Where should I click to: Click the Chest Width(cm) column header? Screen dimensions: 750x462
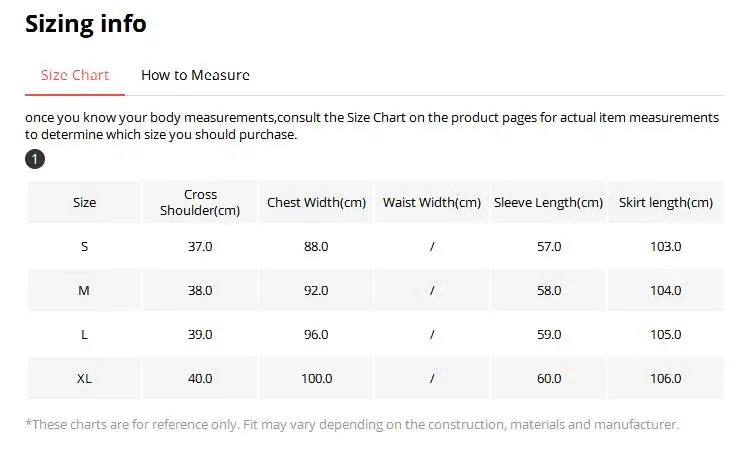click(316, 203)
